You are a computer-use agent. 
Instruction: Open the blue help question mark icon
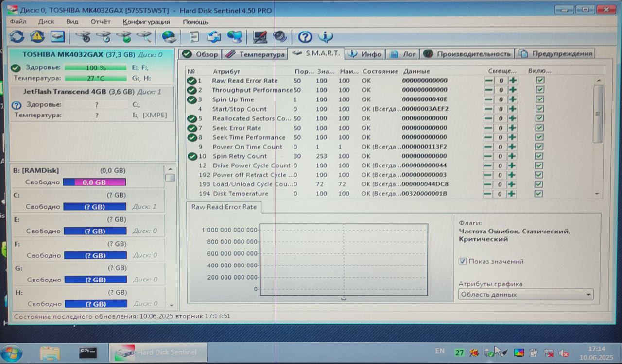tap(305, 37)
